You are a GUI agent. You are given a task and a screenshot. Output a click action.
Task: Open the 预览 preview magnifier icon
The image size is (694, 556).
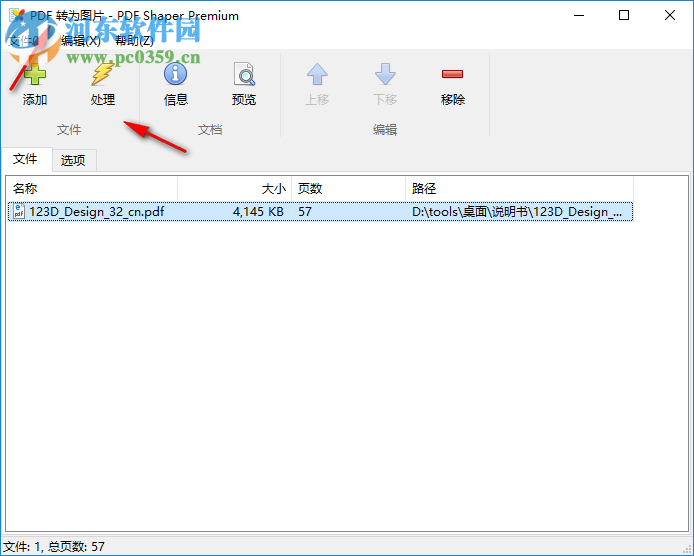pos(244,74)
